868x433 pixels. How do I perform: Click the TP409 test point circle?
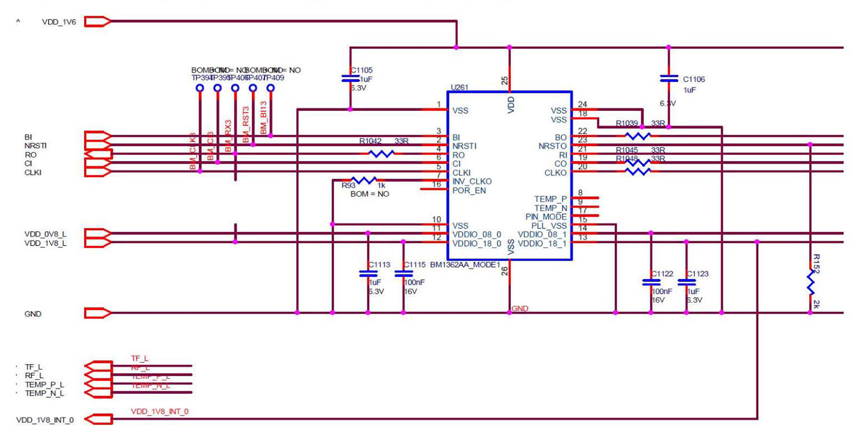(x=270, y=88)
